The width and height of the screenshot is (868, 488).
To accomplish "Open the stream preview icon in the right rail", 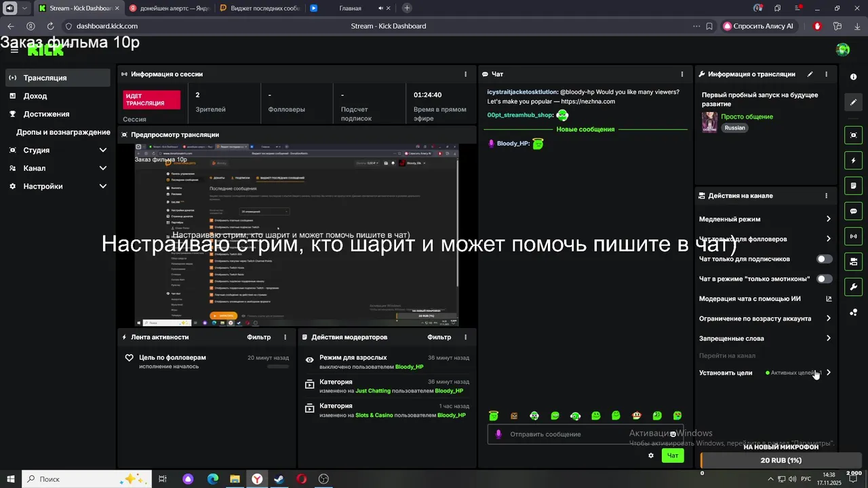I will (x=853, y=135).
